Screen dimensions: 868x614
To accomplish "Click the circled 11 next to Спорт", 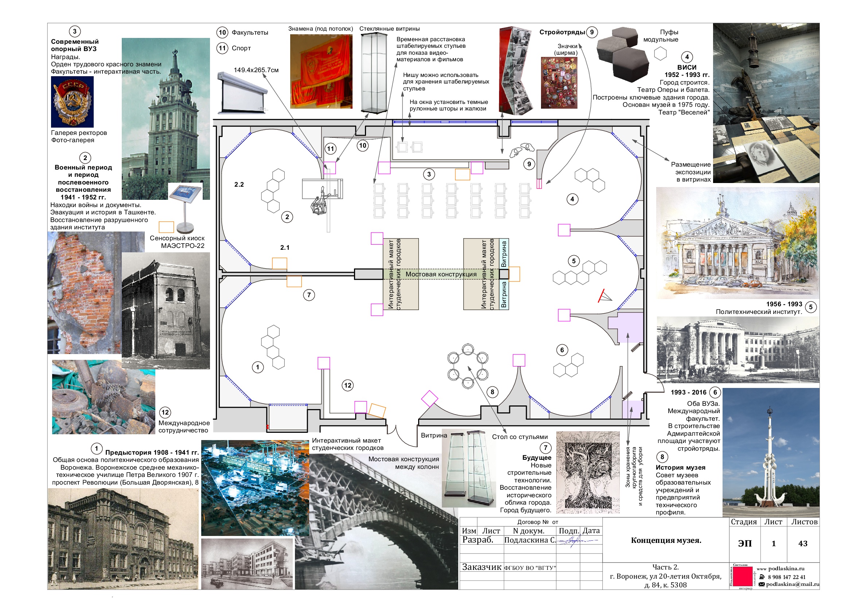I will (222, 48).
